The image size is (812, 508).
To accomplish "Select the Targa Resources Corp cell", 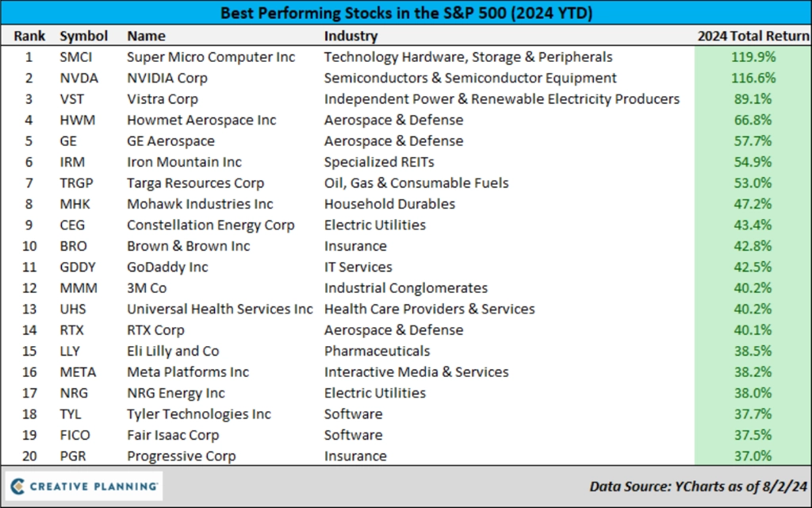I will (x=195, y=183).
